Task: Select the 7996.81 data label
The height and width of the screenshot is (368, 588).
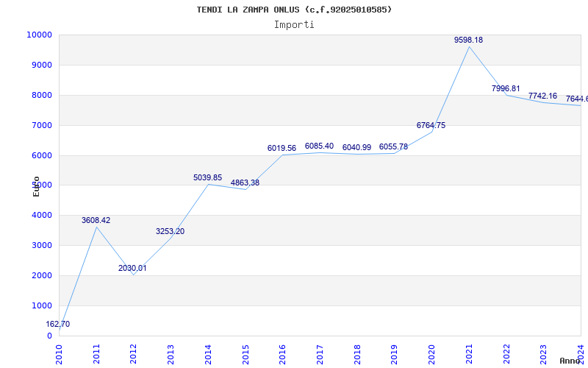Action: tap(506, 88)
